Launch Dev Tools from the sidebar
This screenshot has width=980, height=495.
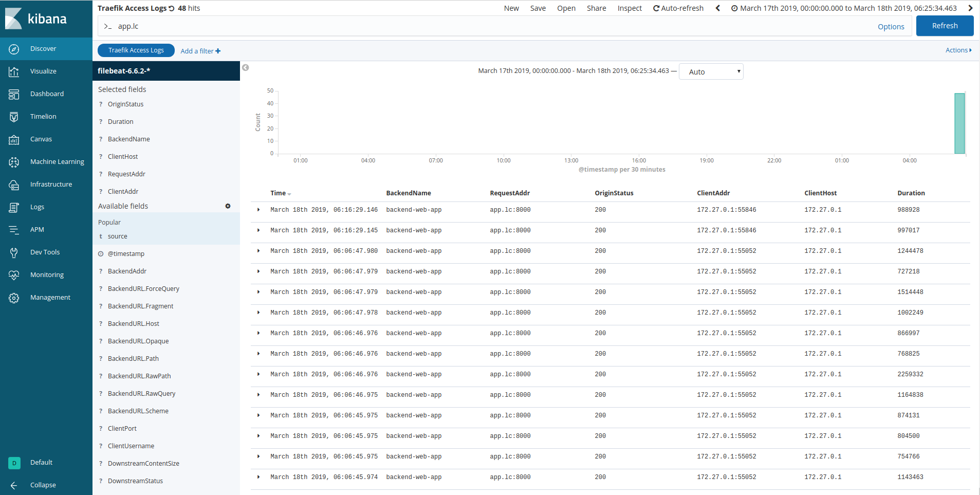coord(44,252)
